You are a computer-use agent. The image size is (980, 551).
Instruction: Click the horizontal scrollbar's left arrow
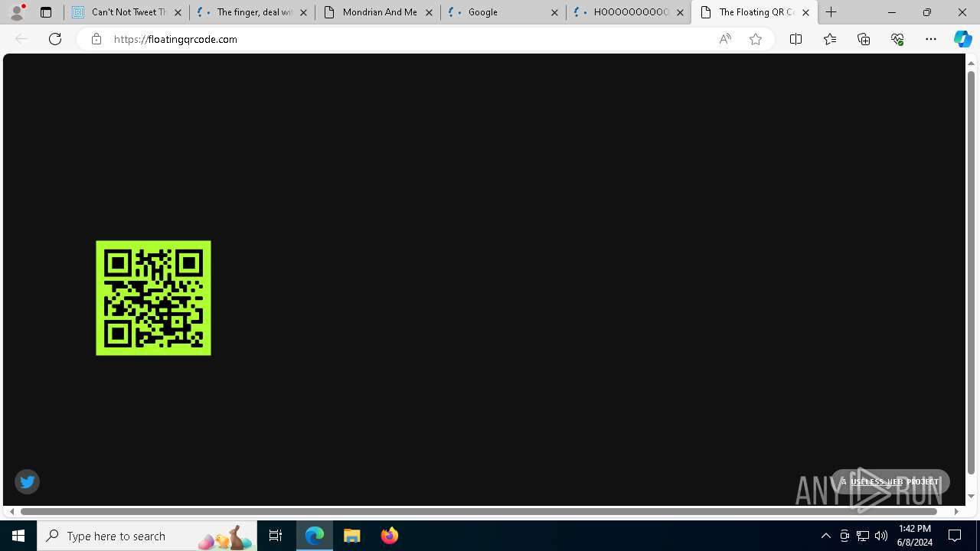[11, 511]
